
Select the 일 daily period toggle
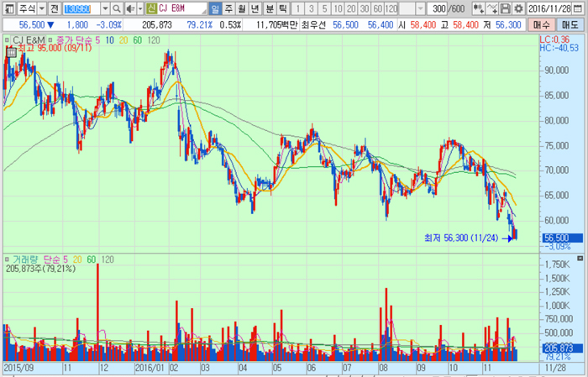pos(216,8)
